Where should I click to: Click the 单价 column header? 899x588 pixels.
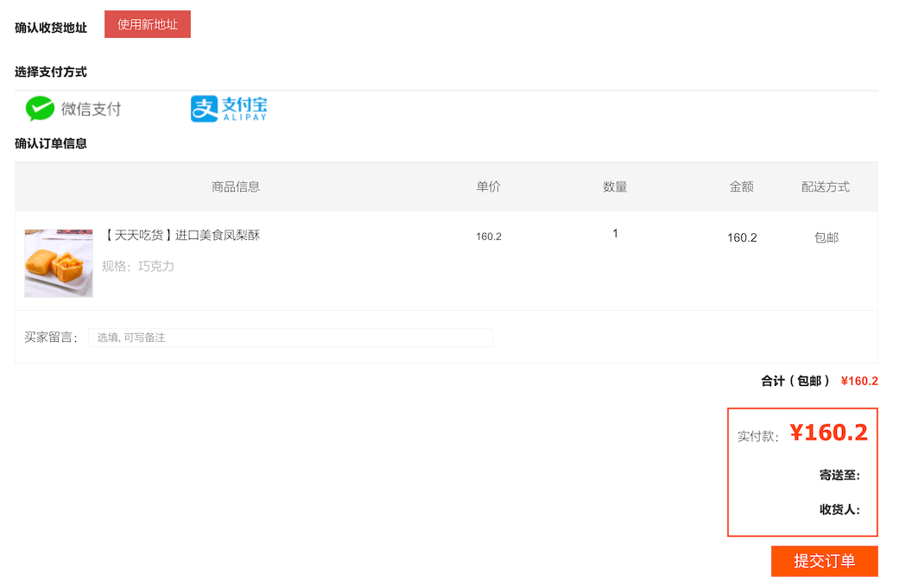coord(488,187)
